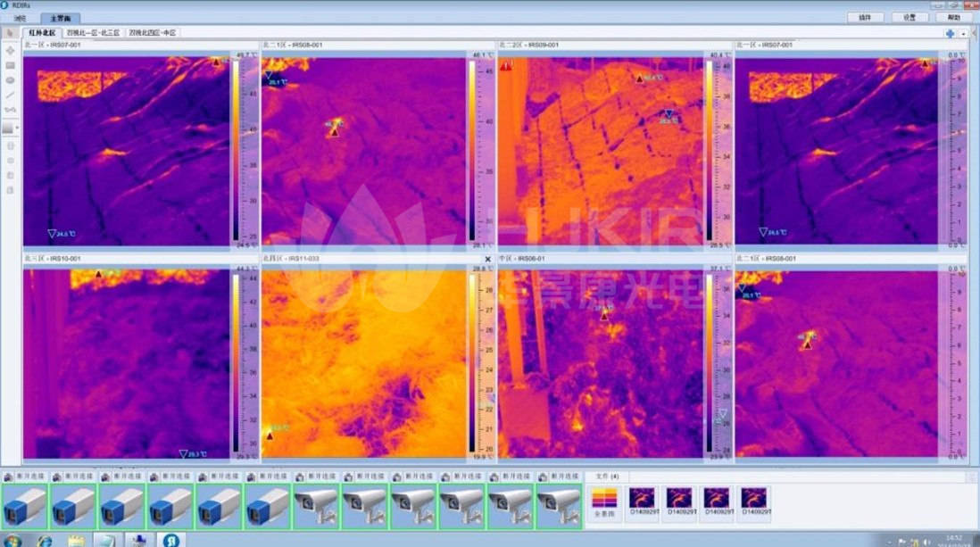Select the rectangle area measurement tool

pos(10,65)
